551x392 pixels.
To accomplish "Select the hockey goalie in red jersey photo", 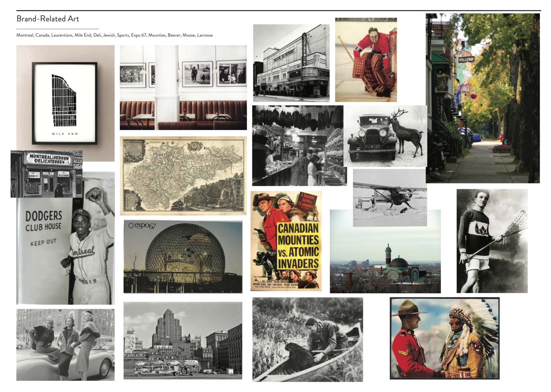I will pyautogui.click(x=366, y=60).
